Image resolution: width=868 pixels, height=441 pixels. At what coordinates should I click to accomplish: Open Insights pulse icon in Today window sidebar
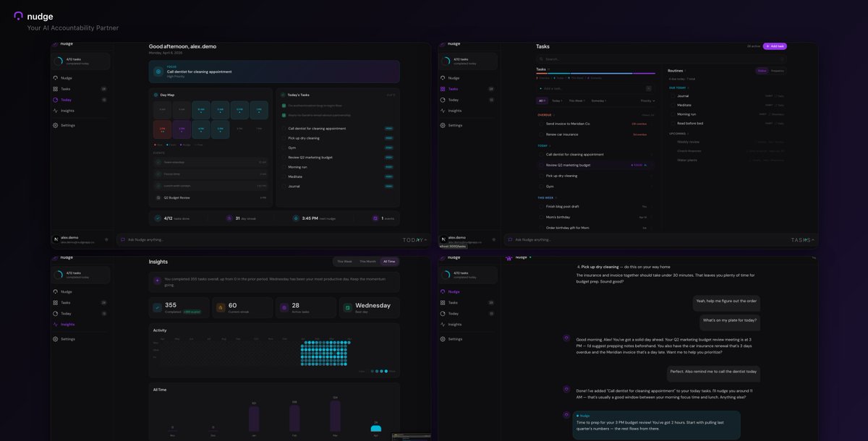click(55, 111)
